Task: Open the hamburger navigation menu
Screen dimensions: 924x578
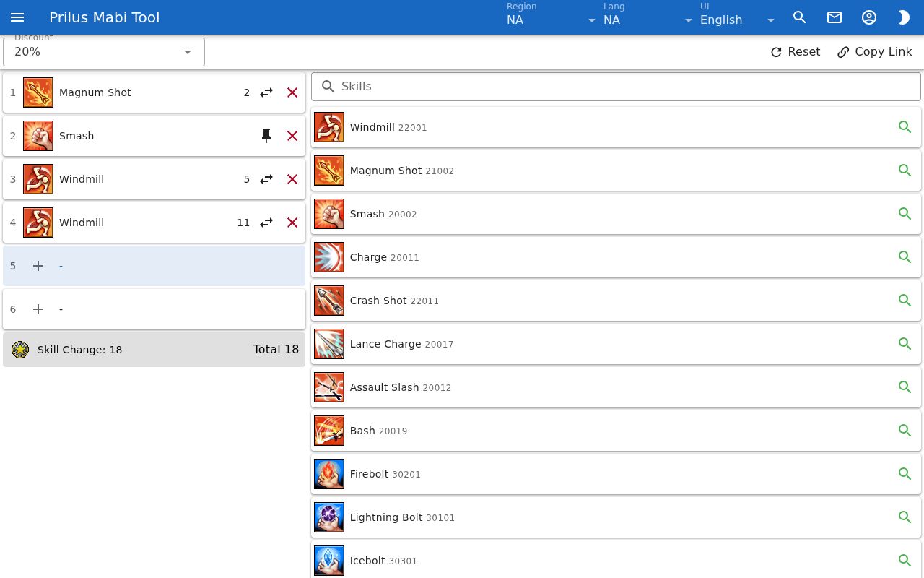Action: 17,17
